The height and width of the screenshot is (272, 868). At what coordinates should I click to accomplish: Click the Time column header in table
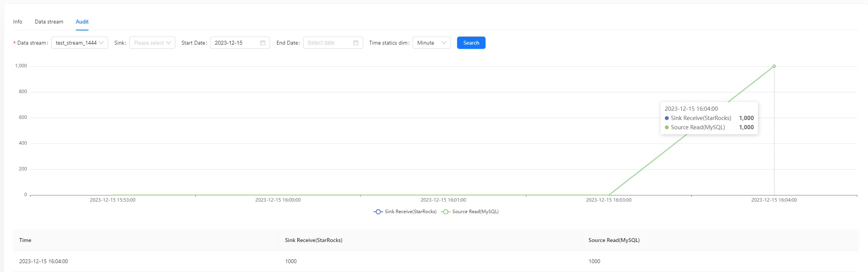coord(25,240)
